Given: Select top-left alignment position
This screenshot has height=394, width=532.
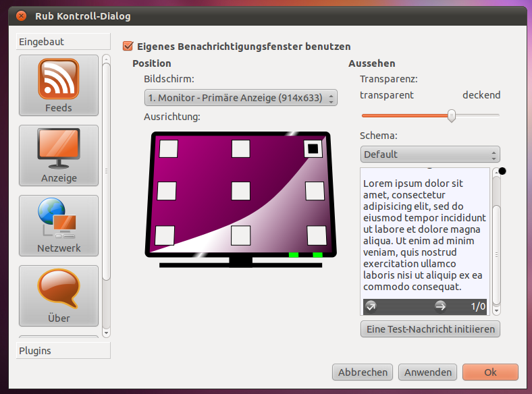Looking at the screenshot, I should tap(169, 149).
